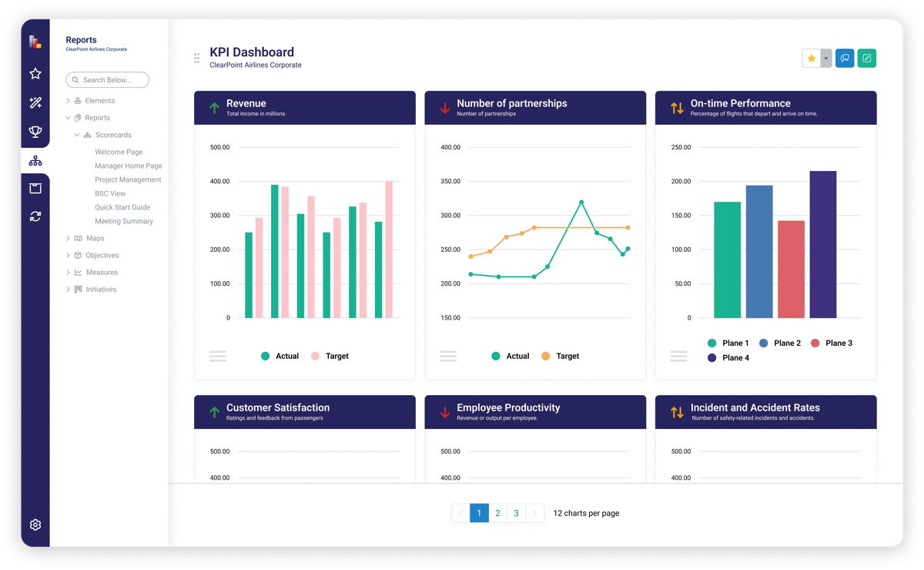This screenshot has height=570, width=924.
Task: Open the blue comments discussion button
Action: coord(845,59)
